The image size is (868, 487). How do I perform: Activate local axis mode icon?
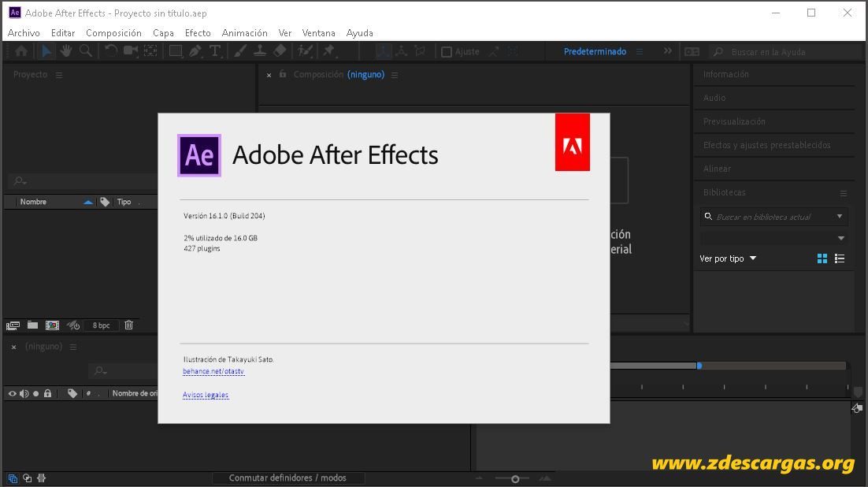[382, 51]
